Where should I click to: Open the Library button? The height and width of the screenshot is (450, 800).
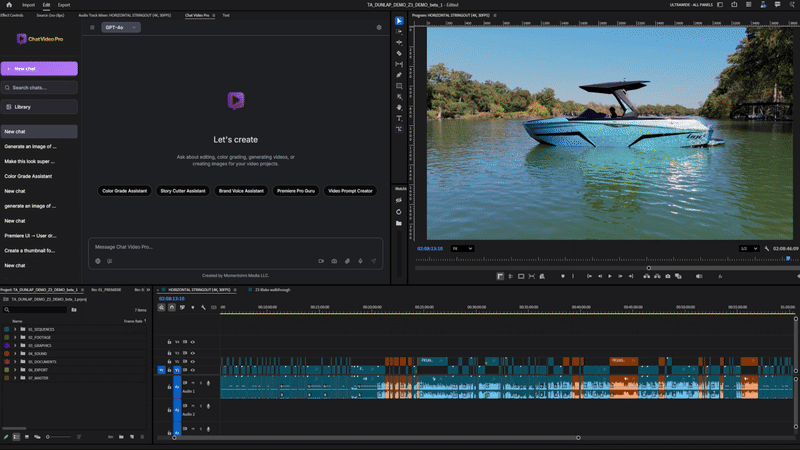click(39, 107)
